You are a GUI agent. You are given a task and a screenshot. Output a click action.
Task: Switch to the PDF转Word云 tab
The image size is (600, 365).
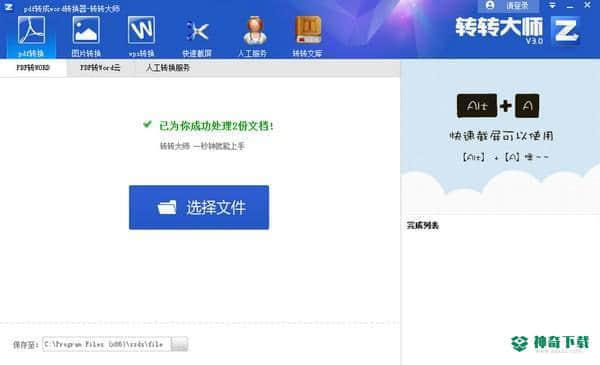[x=100, y=68]
